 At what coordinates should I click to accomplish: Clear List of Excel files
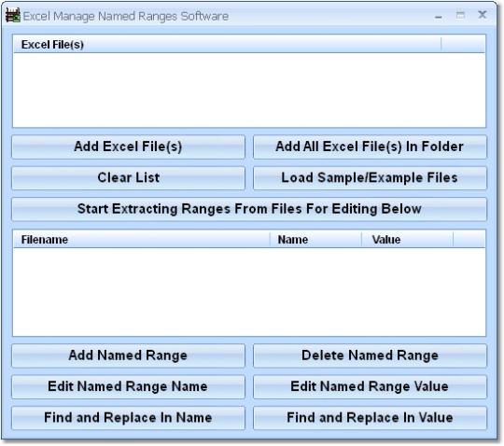(128, 178)
